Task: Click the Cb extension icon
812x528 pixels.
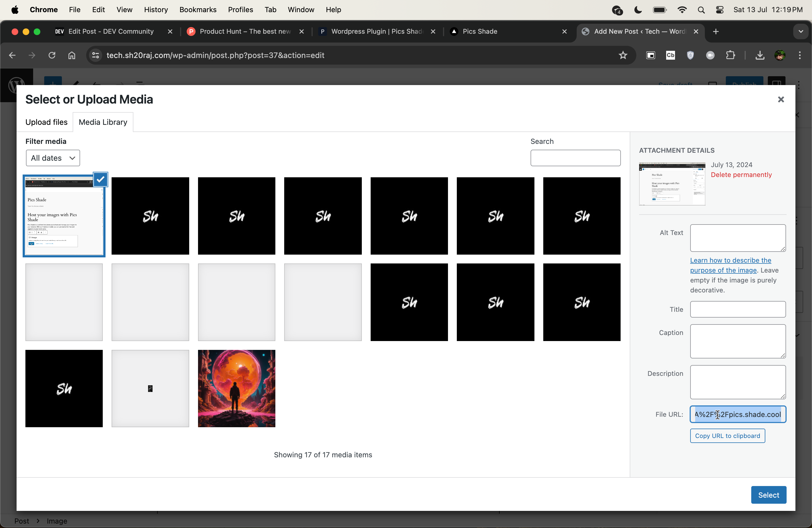Action: [x=670, y=55]
